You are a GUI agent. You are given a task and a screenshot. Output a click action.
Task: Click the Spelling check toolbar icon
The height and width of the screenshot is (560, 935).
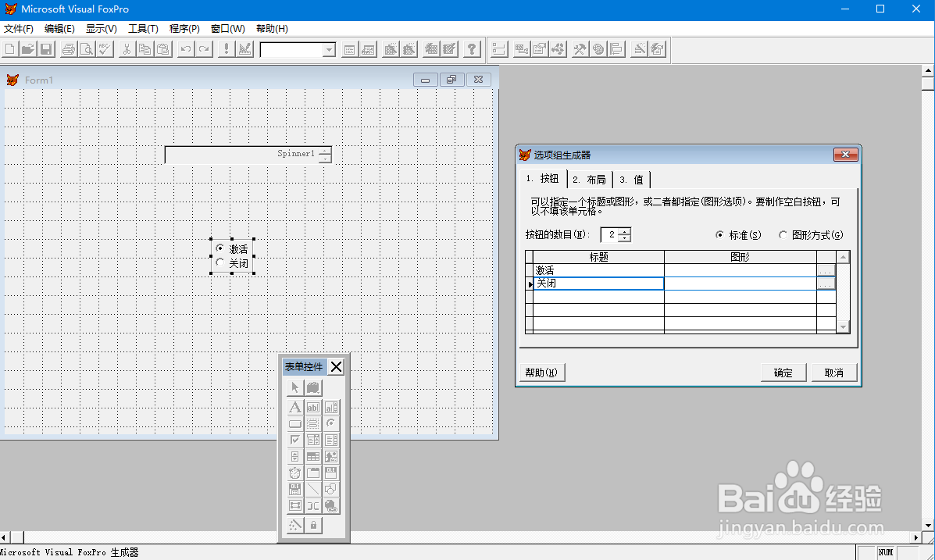point(105,49)
